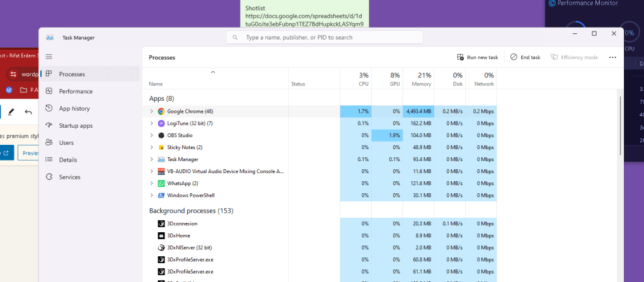Expand the LogiTune process group
This screenshot has width=644, height=282.
pos(152,123)
